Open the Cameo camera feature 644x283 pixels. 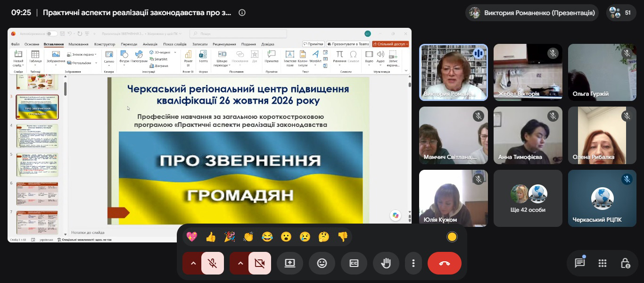(x=109, y=58)
